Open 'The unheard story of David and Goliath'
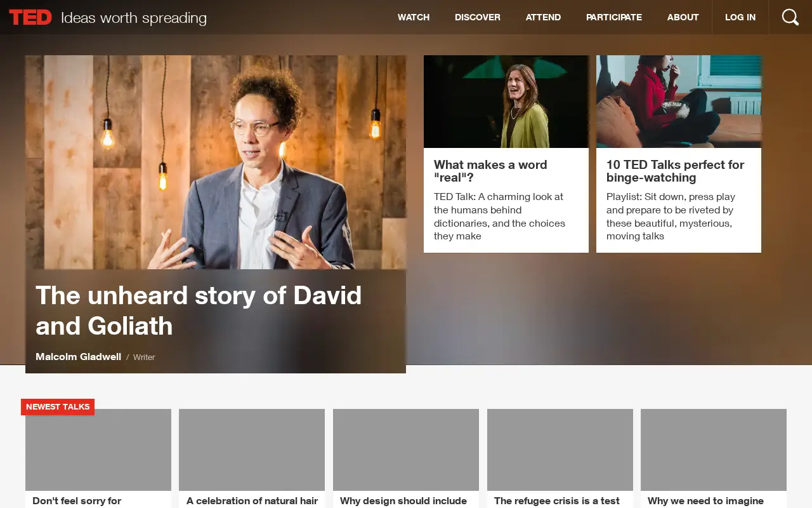This screenshot has width=812, height=508. 199,311
